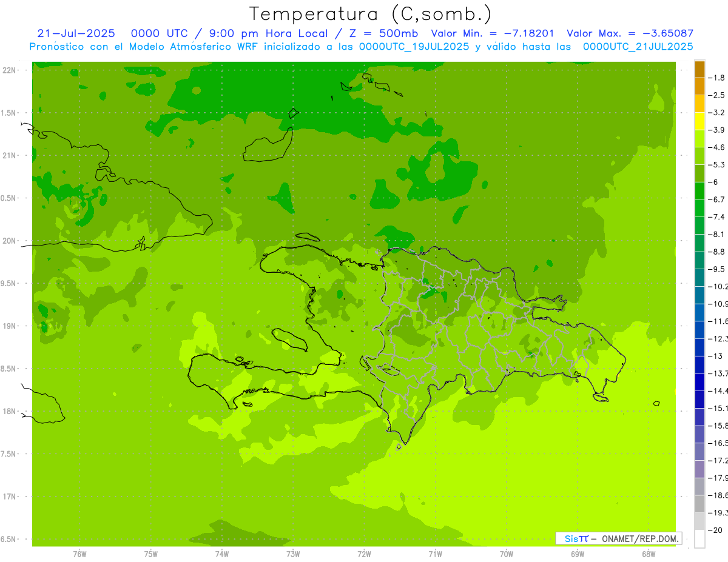
Task: Pick the dark orange swatch above -1.8
Action: (699, 69)
